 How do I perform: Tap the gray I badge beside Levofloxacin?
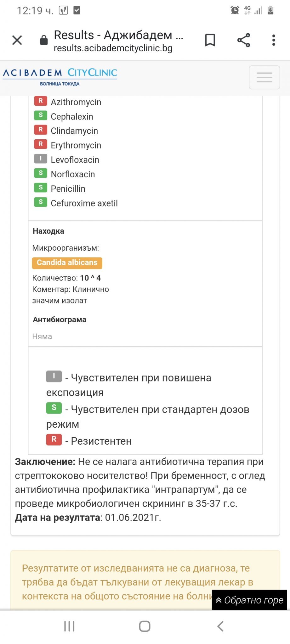41,159
